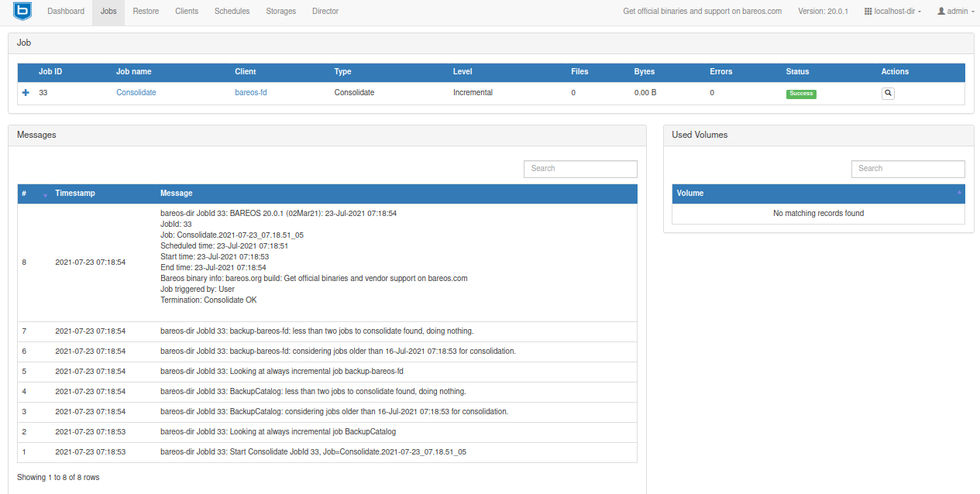Switch to the Clients tab
This screenshot has height=494, width=980.
187,12
